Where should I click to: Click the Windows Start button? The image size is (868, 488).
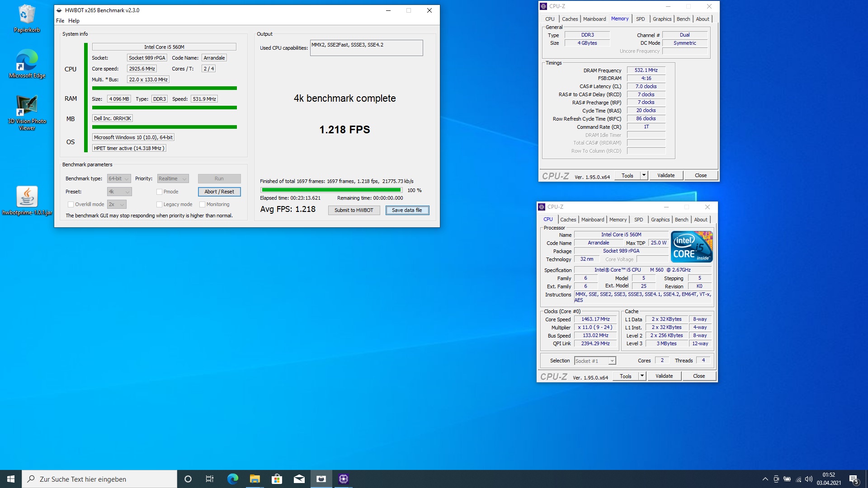(11, 479)
